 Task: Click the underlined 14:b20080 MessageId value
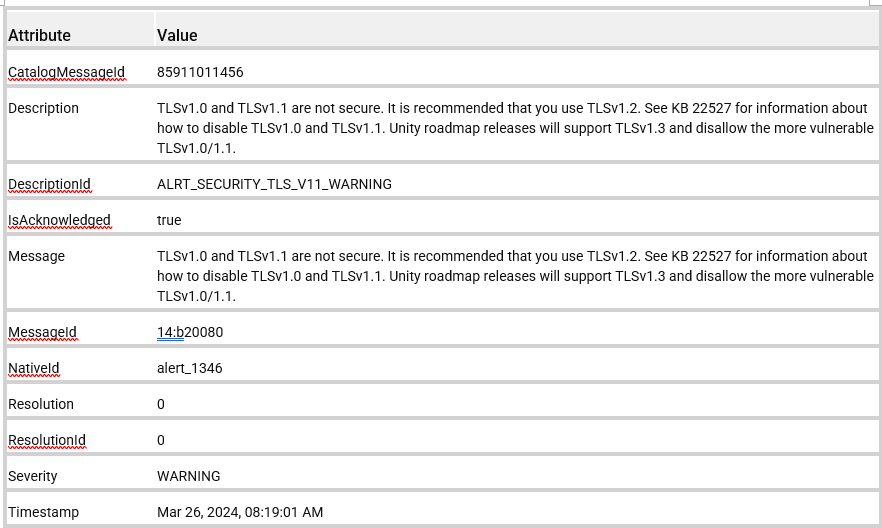[x=190, y=332]
